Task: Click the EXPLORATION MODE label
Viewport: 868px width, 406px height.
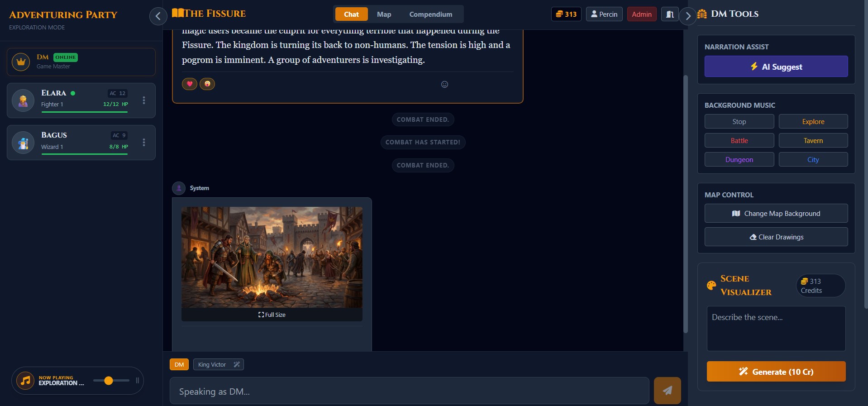Action: [37, 28]
